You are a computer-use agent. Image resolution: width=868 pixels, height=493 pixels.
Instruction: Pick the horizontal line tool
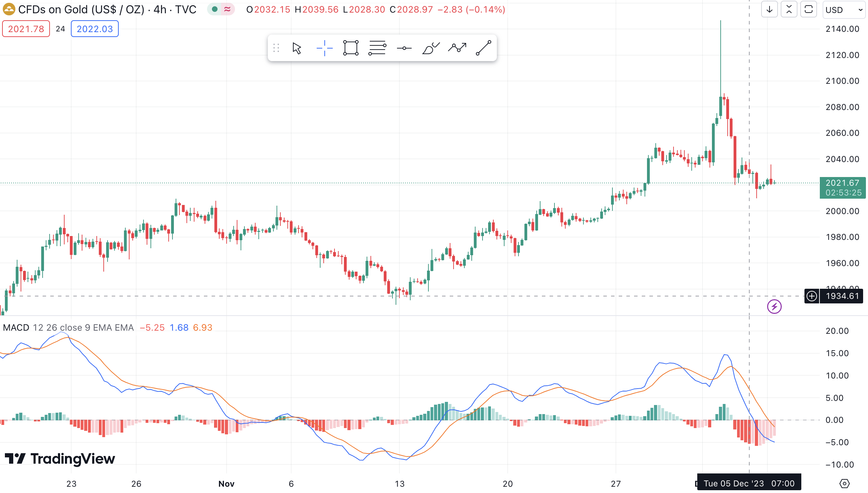pos(404,48)
